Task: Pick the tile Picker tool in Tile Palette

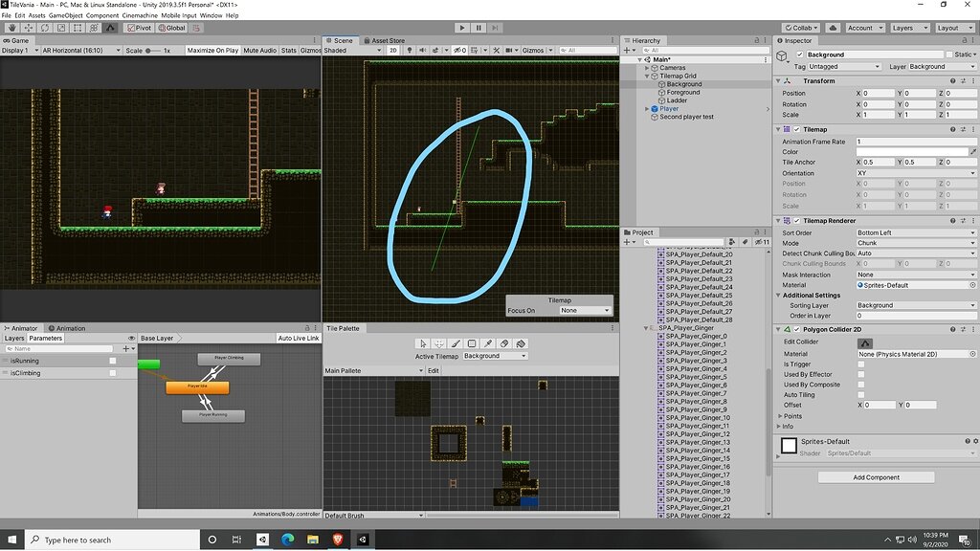Action: click(487, 343)
